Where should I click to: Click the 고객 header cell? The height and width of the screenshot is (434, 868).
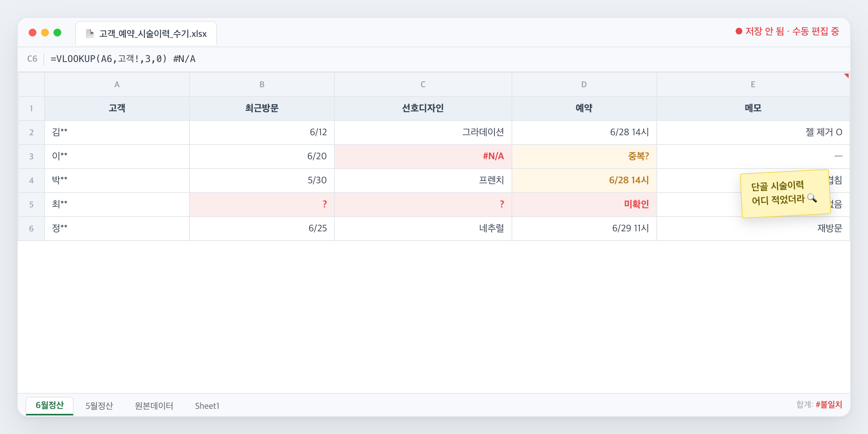(117, 108)
